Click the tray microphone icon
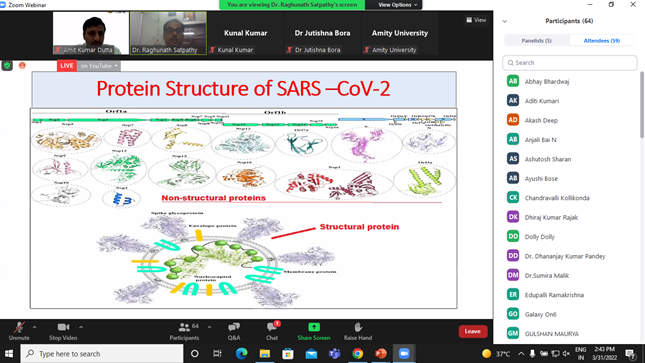Screen dimensions: 645x363 (x=532, y=354)
